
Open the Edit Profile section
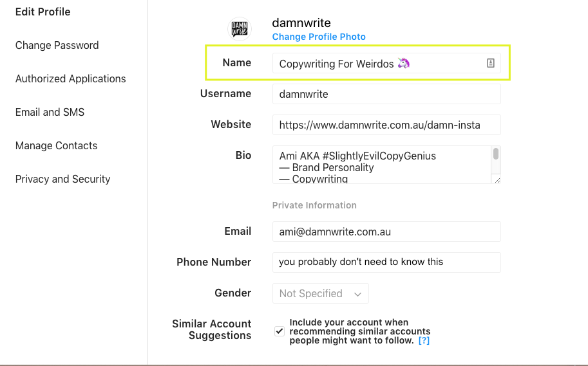click(43, 12)
